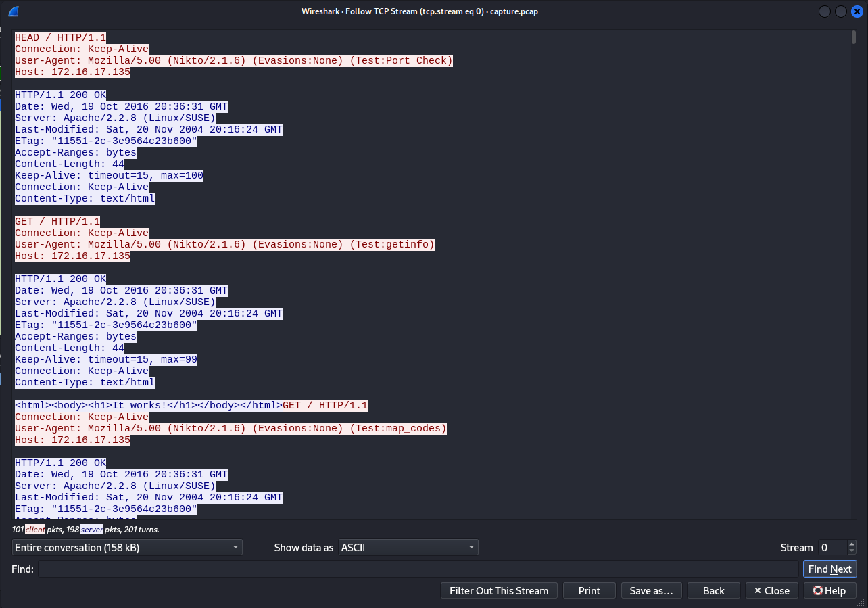Decrease the Stream number with down arrow
Screen dimensions: 868x608
pos(851,551)
